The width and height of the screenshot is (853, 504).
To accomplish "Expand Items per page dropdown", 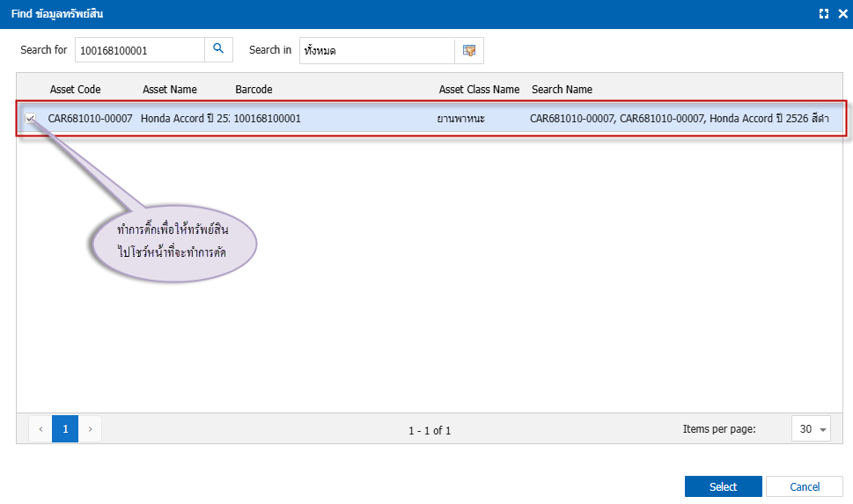I will [x=811, y=429].
